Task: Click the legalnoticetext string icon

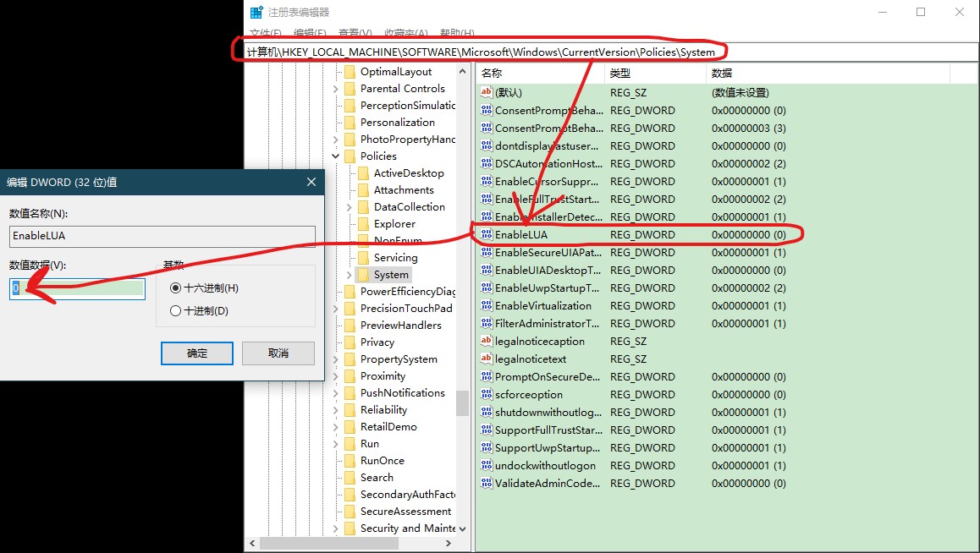Action: point(487,359)
